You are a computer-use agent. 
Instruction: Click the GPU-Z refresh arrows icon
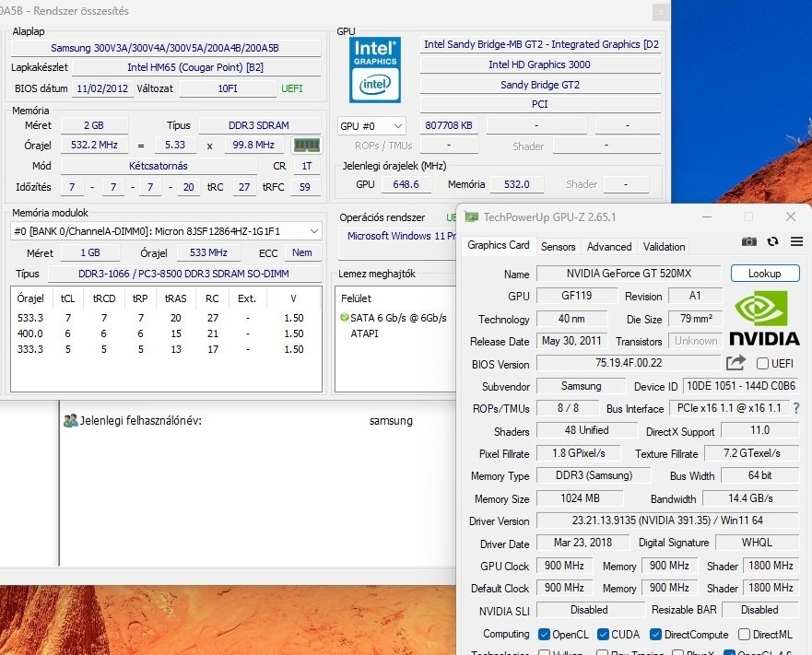[x=772, y=241]
